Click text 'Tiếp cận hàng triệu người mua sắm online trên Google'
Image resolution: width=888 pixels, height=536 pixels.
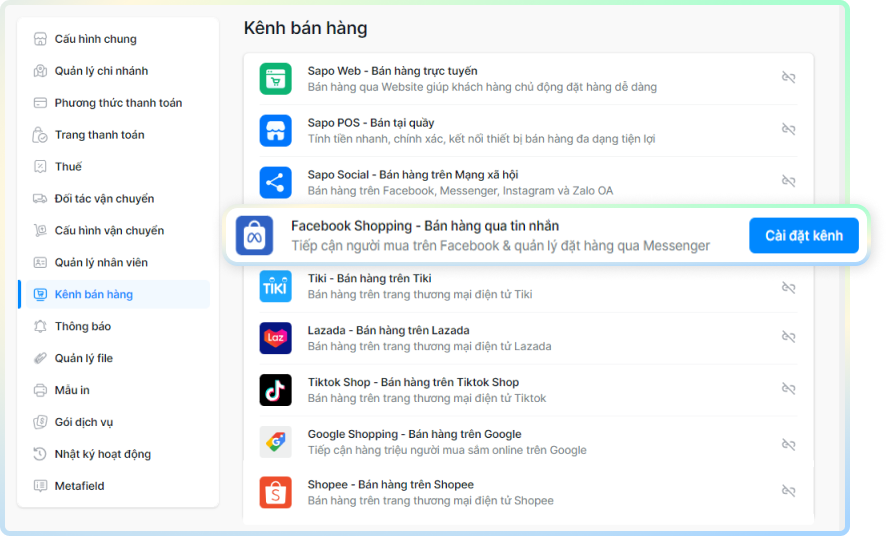(447, 450)
